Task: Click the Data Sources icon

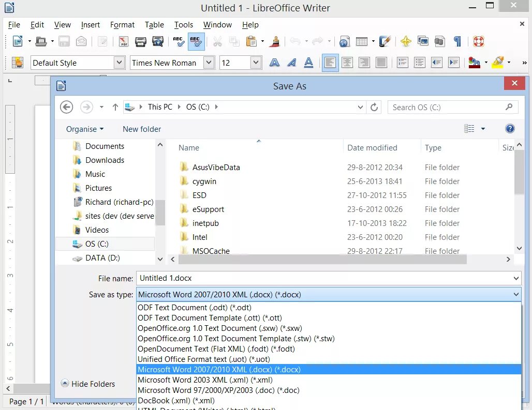Action: point(440,41)
